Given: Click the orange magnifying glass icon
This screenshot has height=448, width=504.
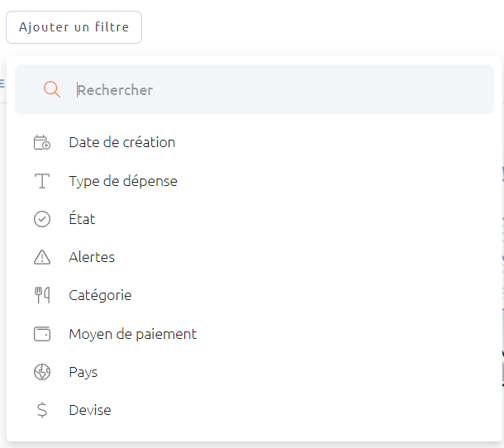Looking at the screenshot, I should pyautogui.click(x=52, y=89).
